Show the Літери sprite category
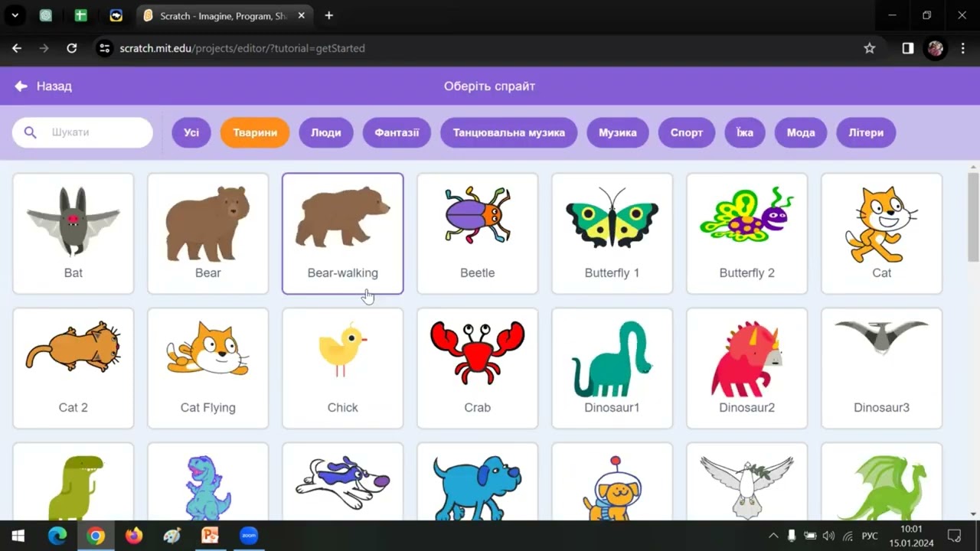 coord(866,132)
